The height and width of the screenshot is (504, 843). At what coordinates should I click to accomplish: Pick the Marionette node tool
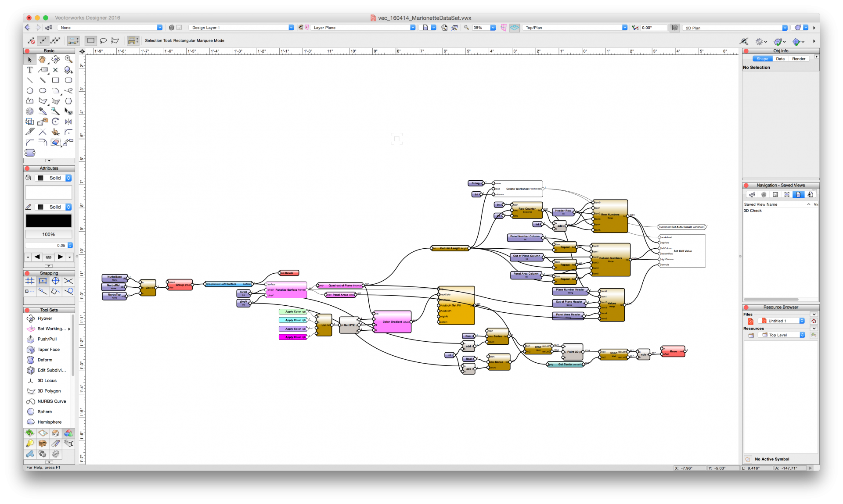tap(30, 153)
